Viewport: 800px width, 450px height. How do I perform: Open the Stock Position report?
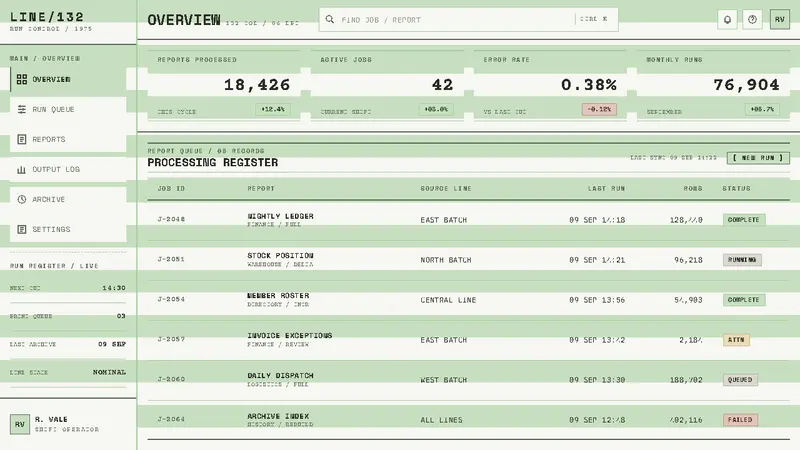point(280,256)
